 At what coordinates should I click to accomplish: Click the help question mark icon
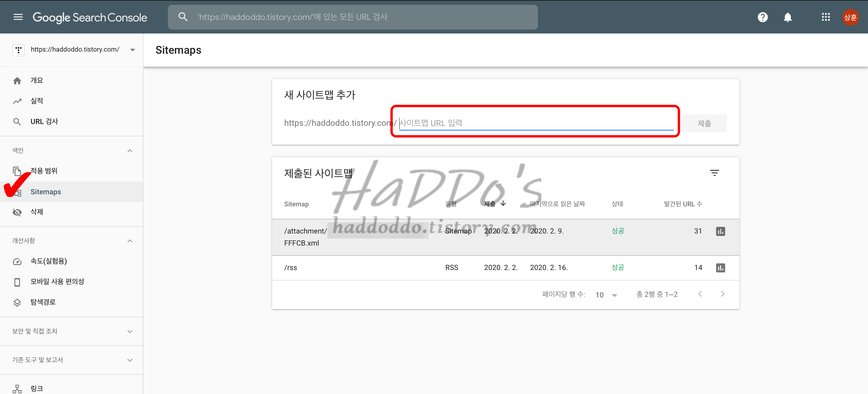[x=763, y=17]
